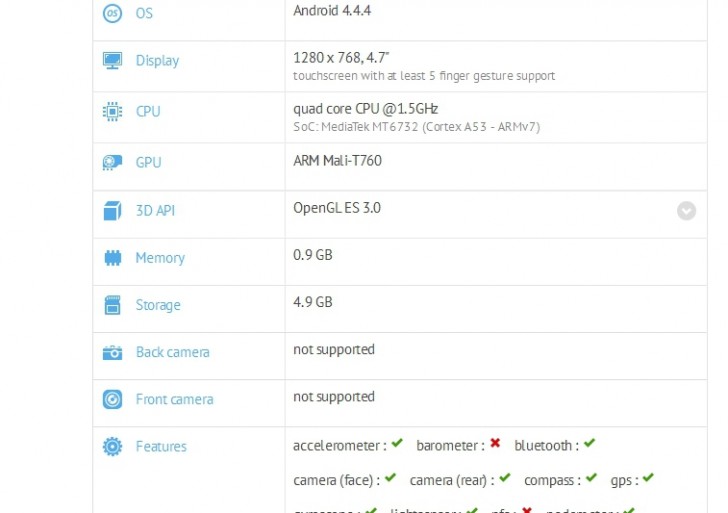This screenshot has width=728, height=513.
Task: Expand the OpenGL ES 3.0 details arrow
Action: pos(686,211)
